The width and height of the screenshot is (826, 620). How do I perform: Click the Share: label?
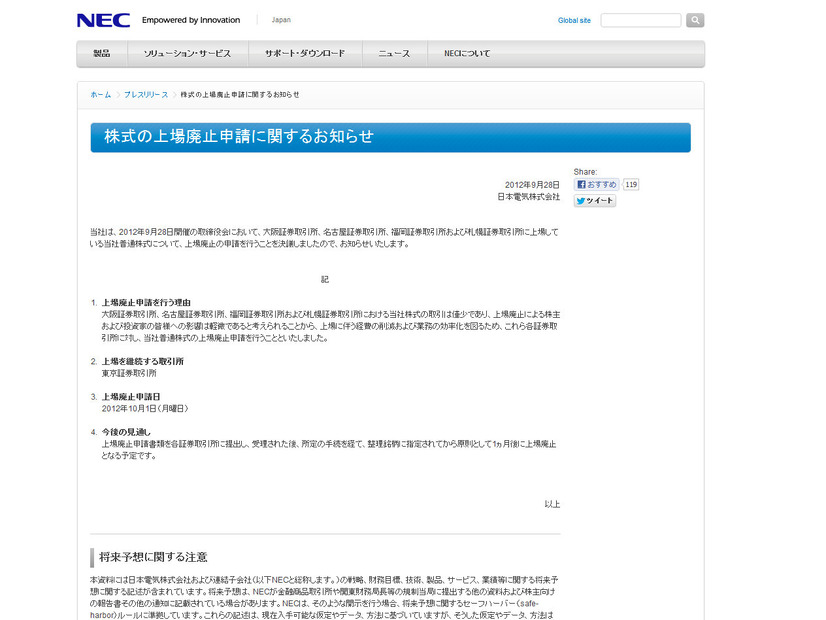[585, 172]
